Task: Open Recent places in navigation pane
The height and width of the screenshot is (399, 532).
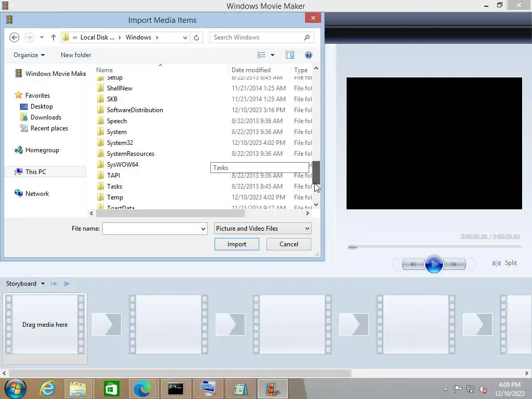Action: 44,128
